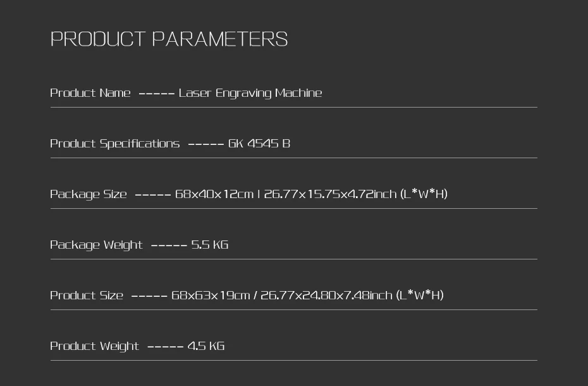Click the 26.77x15.75x4.72inch package dimension

(x=329, y=194)
